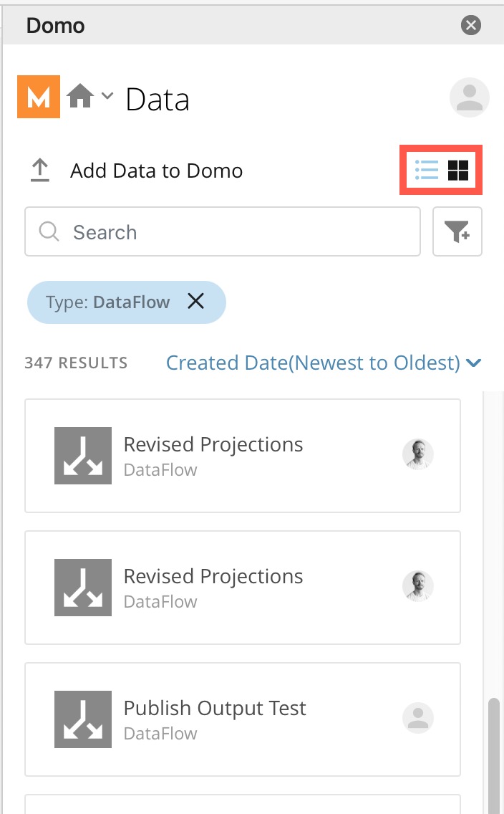Viewport: 504px width, 814px height.
Task: Open the Created Date sort dropdown
Action: tap(324, 363)
